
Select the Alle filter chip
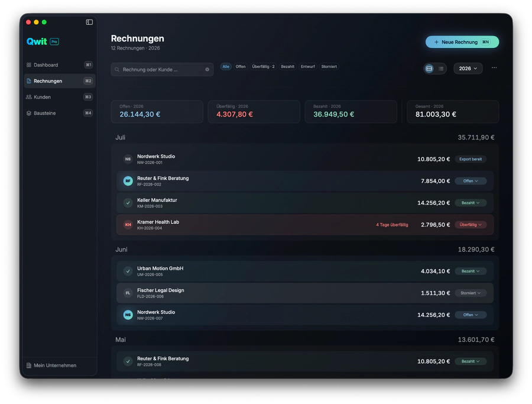tap(226, 66)
